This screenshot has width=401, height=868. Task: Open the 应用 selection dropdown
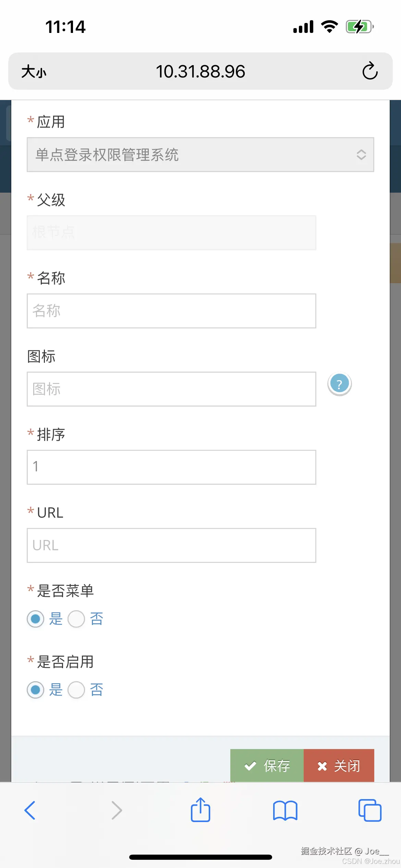coord(200,155)
